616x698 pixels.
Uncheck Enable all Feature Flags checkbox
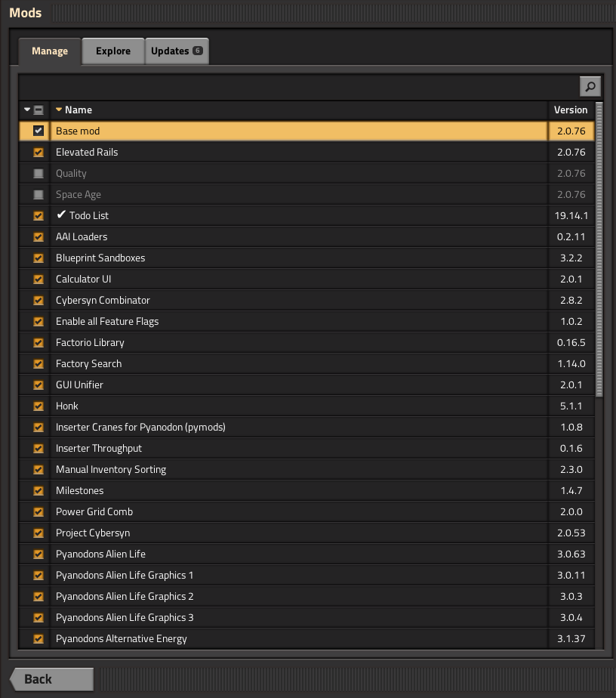pyautogui.click(x=38, y=321)
